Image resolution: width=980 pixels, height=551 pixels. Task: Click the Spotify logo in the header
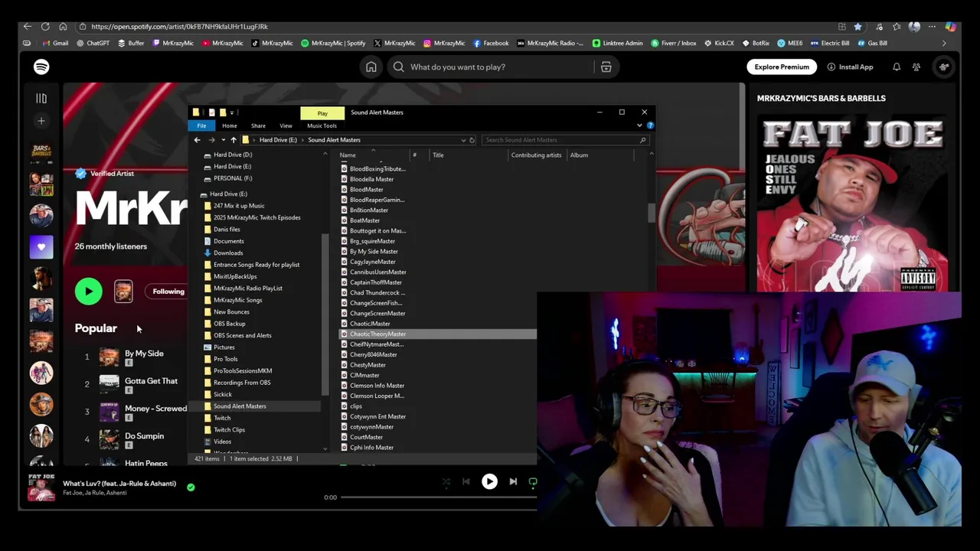pos(41,67)
